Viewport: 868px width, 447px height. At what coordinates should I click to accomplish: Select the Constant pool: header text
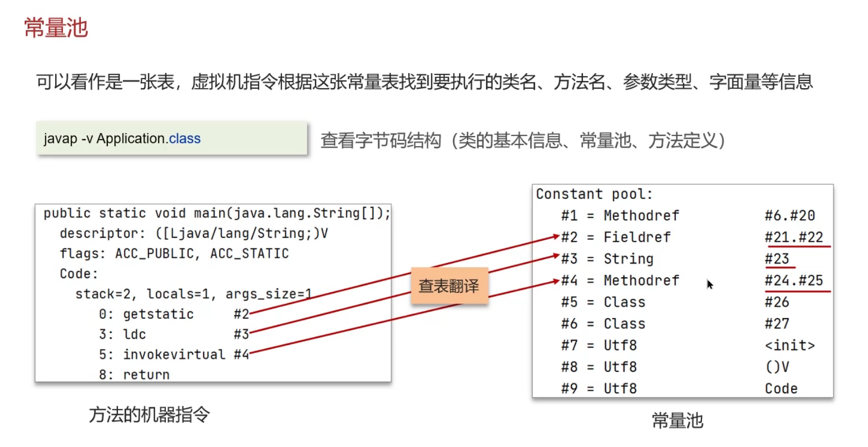[594, 194]
